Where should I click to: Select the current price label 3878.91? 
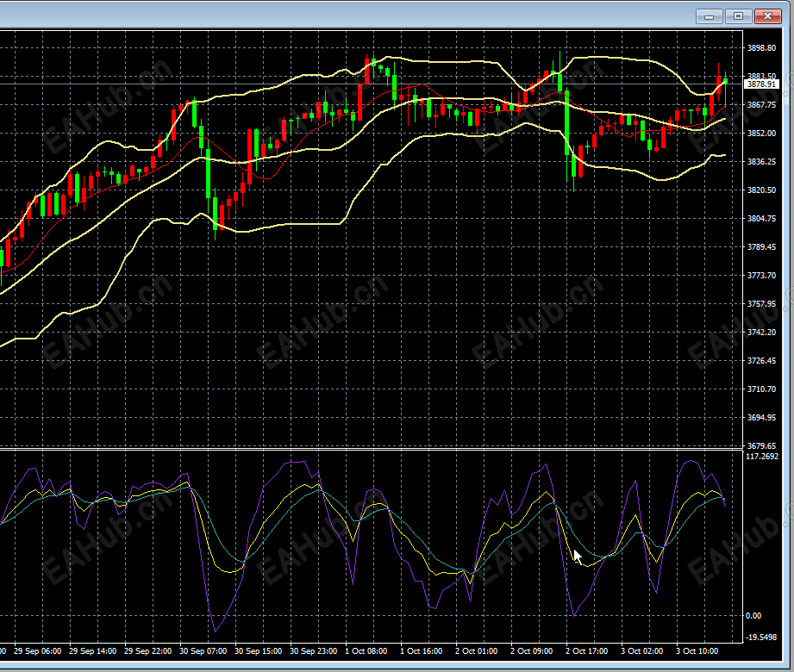(x=761, y=84)
